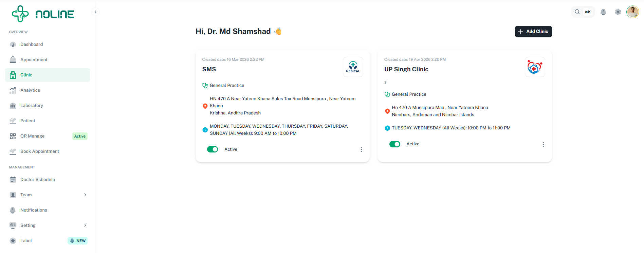Expand the Setting submenu
The height and width of the screenshot is (253, 644).
click(x=85, y=225)
